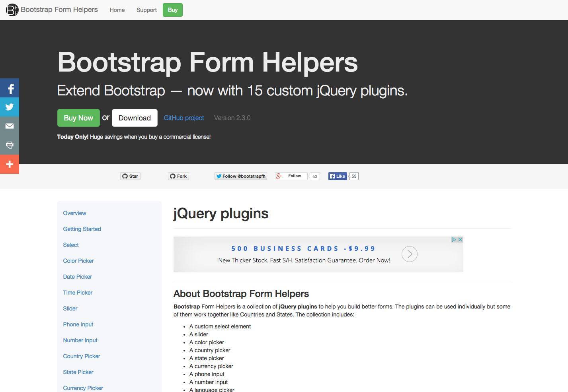Click the Facebook like count 53
568x392 pixels.
pyautogui.click(x=354, y=176)
